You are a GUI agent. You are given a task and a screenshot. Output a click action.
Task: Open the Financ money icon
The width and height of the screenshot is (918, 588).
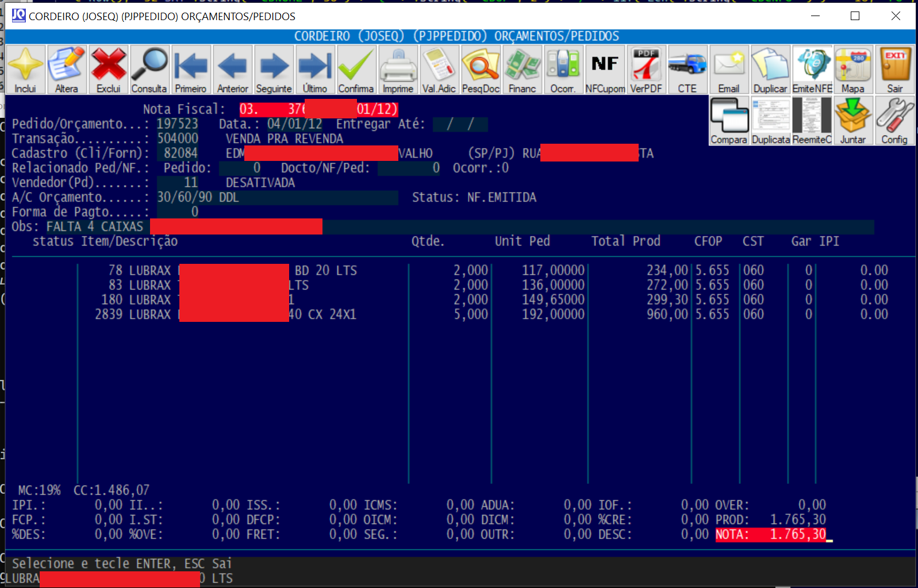tap(522, 70)
